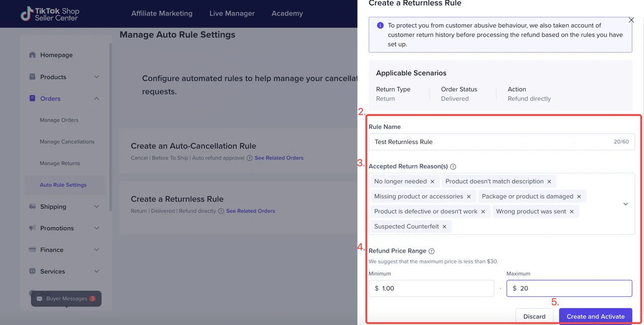The height and width of the screenshot is (325, 644).
Task: Click See Related Orders under Returnless Rule
Action: coord(251,211)
